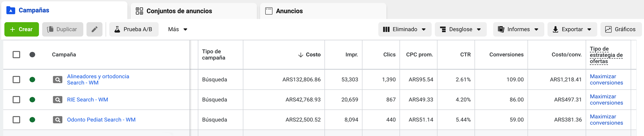Viewport: 644px width, 136px height.
Task: Click the green status dot for RIE Search
Action: (x=32, y=100)
